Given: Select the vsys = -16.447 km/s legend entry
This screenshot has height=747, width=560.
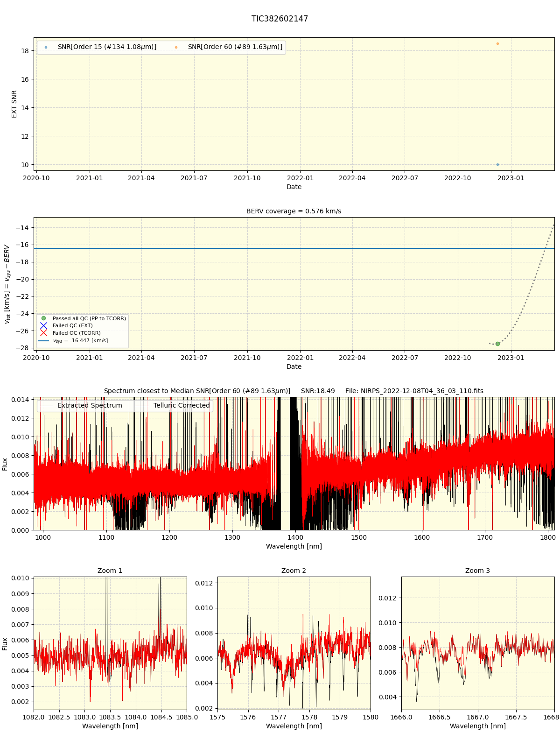Looking at the screenshot, I should [74, 340].
